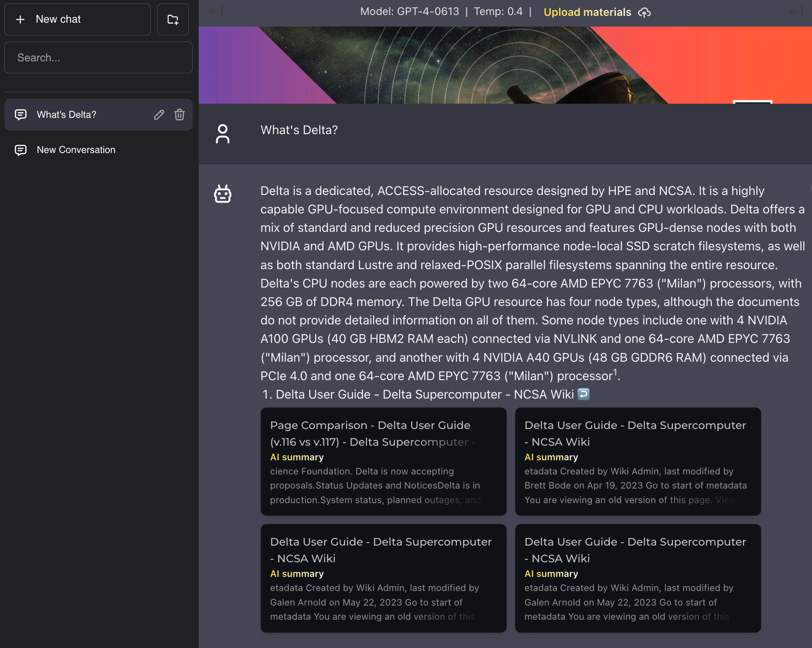The width and height of the screenshot is (812, 648).
Task: Open the bottom-right Delta User Guide source card
Action: [x=638, y=578]
